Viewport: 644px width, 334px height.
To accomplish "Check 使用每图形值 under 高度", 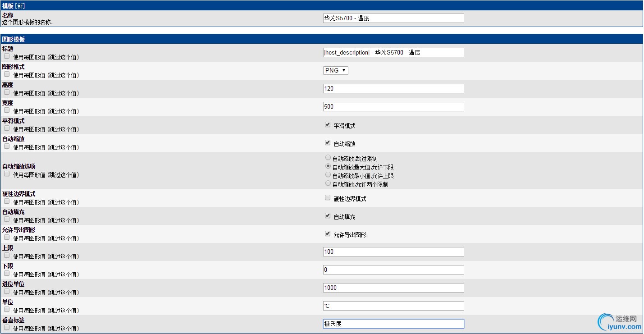I will tap(7, 92).
